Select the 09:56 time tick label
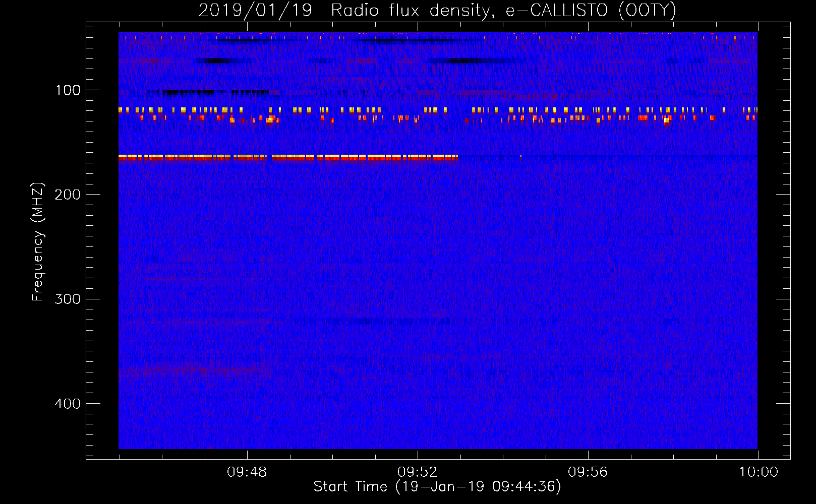Viewport: 816px width, 504px height. click(x=588, y=472)
